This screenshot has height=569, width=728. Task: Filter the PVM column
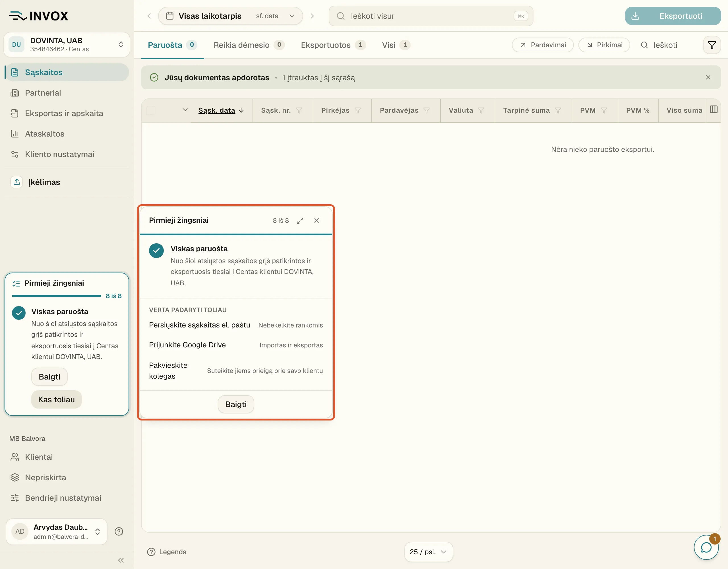(x=604, y=110)
